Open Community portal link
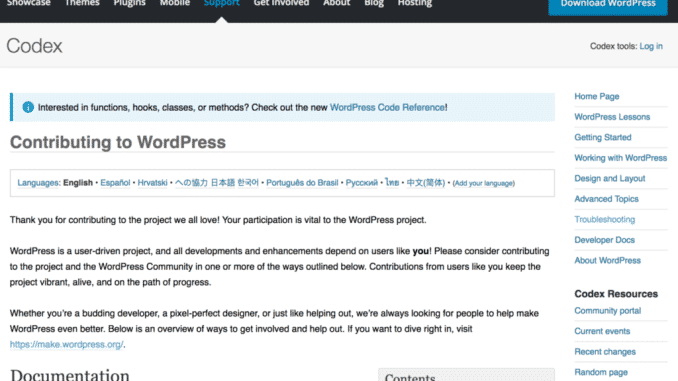678x381 pixels. [x=608, y=311]
